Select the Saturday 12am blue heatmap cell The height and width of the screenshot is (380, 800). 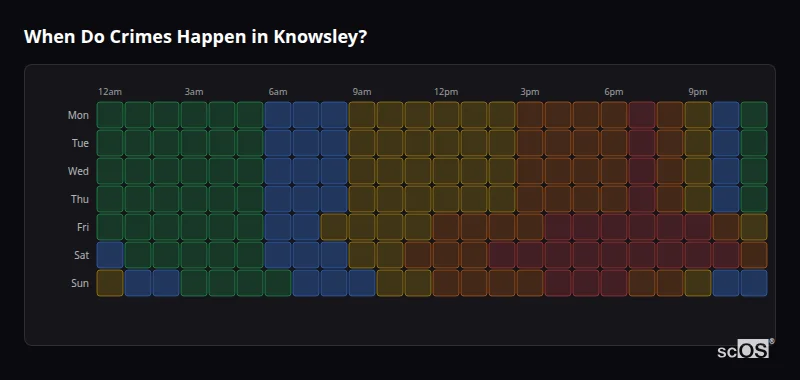[x=110, y=255]
